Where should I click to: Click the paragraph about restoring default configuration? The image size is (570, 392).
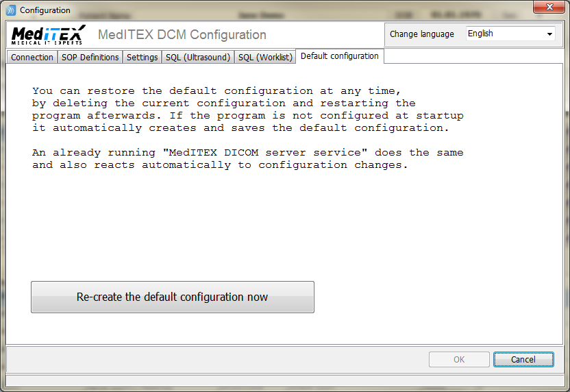[247, 109]
